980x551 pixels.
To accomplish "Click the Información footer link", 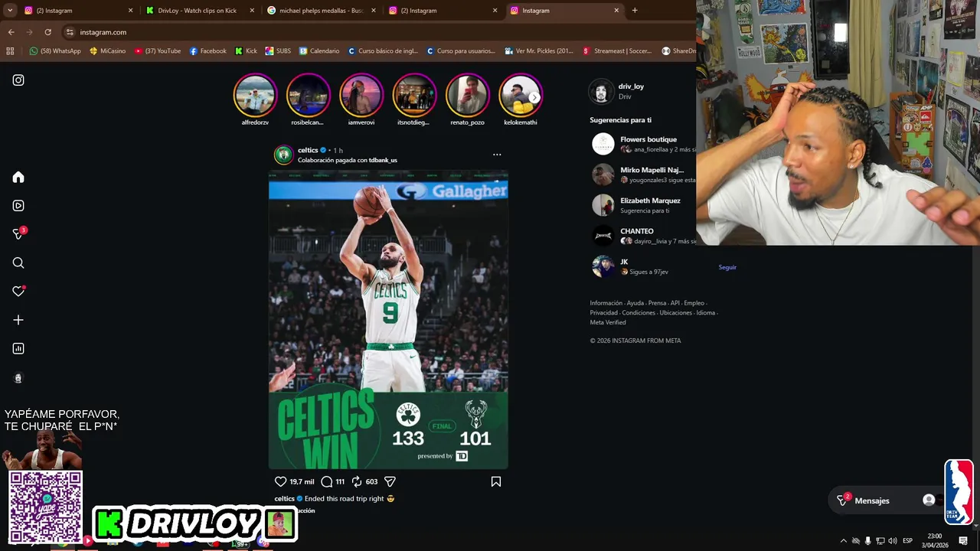I will click(606, 303).
